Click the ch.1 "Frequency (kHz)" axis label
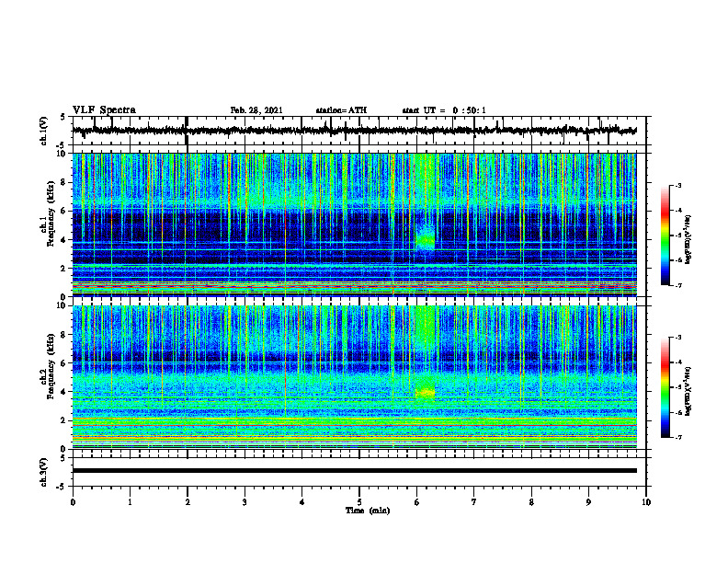The width and height of the screenshot is (728, 563). coord(51,213)
